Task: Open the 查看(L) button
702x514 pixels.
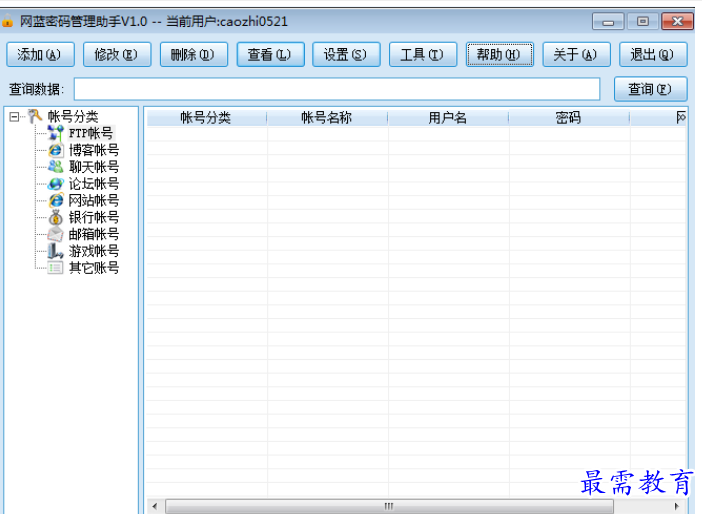Action: tap(270, 55)
